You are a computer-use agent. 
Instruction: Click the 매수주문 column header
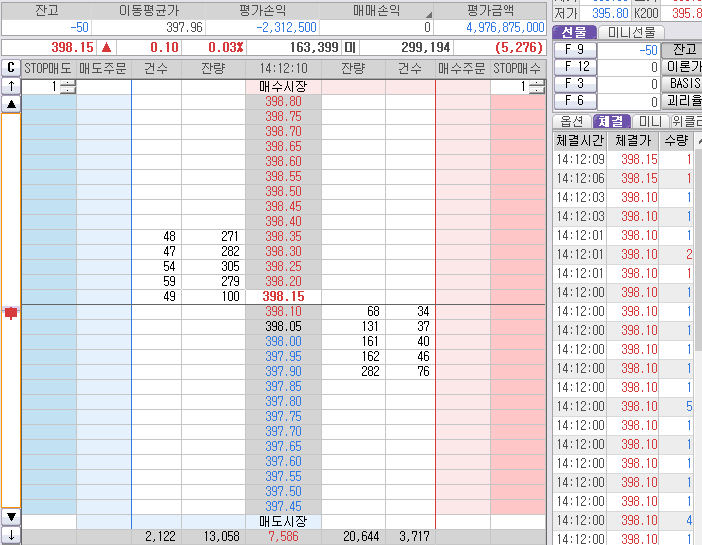point(462,68)
